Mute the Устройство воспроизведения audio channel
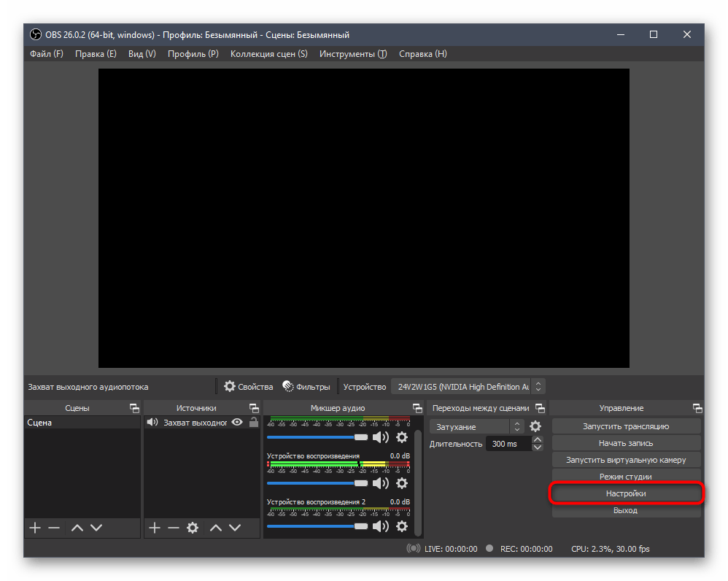Screen dimensions: 728x581 [380, 482]
